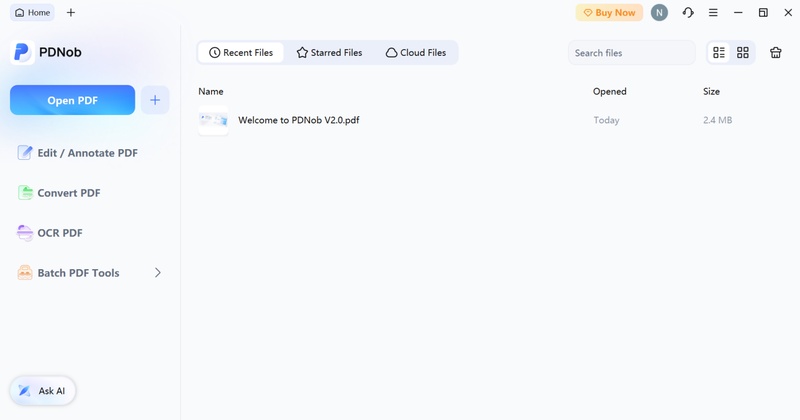Minimize the PDNob window

click(x=738, y=13)
